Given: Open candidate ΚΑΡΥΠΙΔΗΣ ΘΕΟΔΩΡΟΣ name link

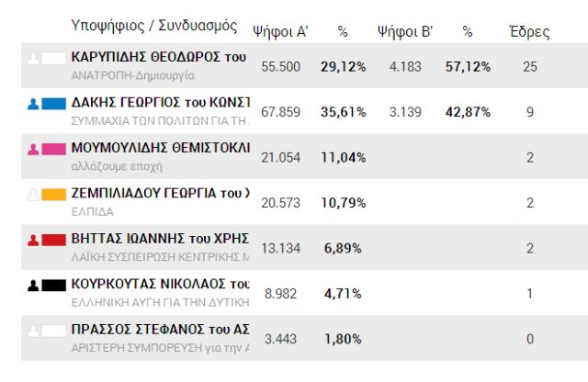Looking at the screenshot, I should (x=159, y=57).
